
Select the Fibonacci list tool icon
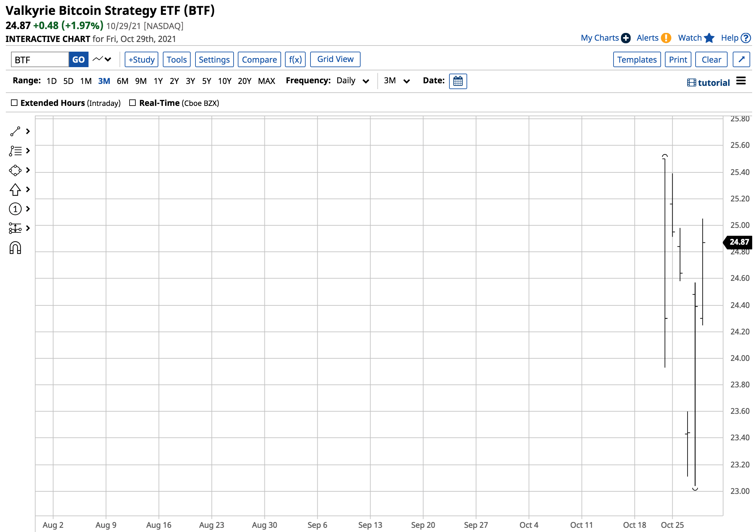pos(15,151)
